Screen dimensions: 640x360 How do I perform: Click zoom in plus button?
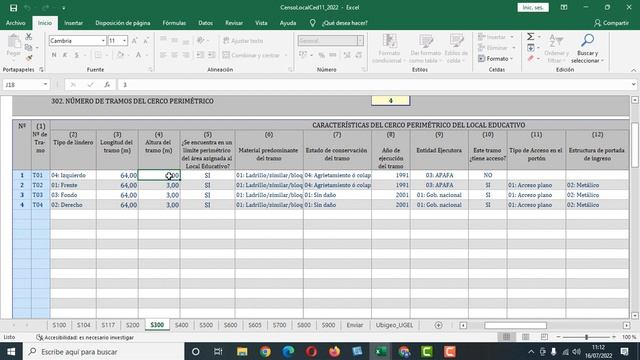[614, 337]
